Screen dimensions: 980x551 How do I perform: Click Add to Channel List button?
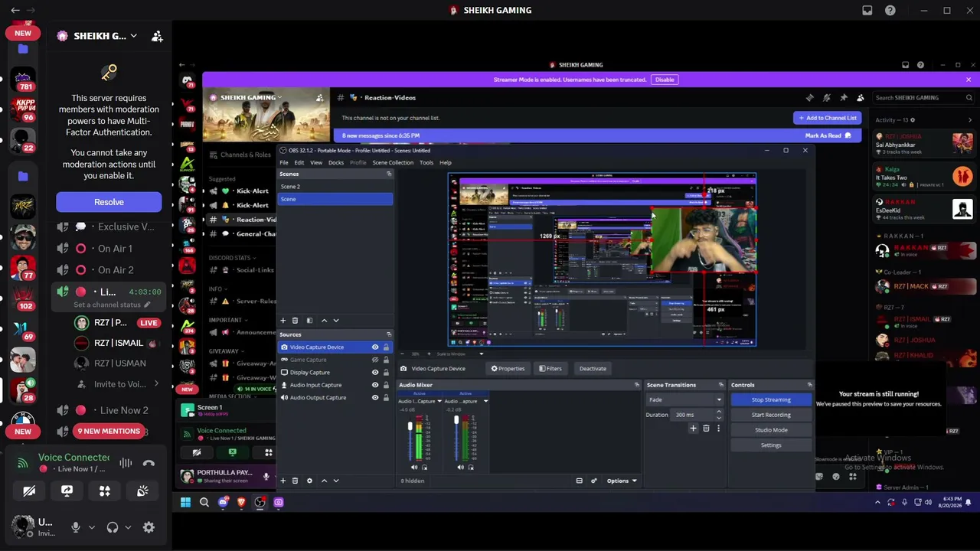click(828, 118)
